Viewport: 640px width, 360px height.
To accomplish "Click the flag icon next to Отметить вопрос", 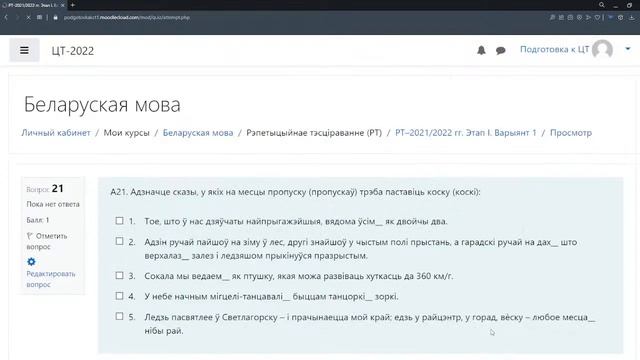I will 29,236.
